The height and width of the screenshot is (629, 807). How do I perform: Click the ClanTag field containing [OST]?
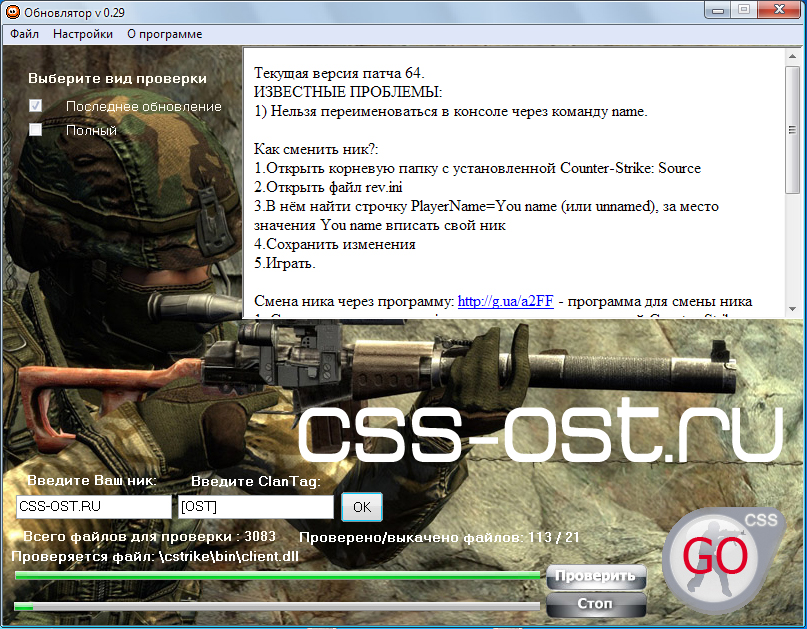tap(256, 507)
